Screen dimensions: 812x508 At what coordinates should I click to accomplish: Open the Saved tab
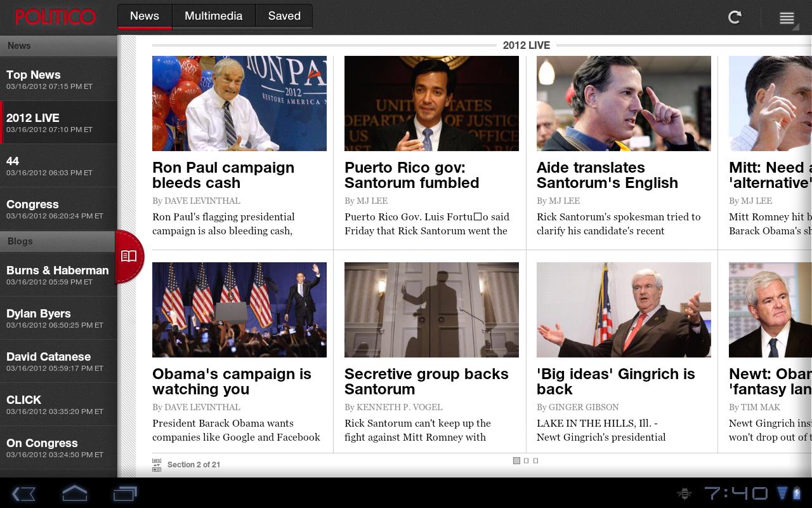tap(284, 17)
